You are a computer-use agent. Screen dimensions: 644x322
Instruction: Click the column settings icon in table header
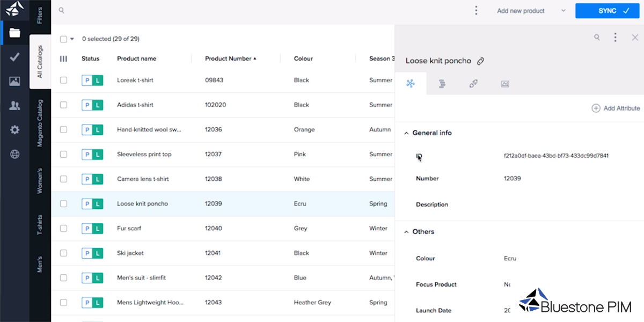point(63,58)
